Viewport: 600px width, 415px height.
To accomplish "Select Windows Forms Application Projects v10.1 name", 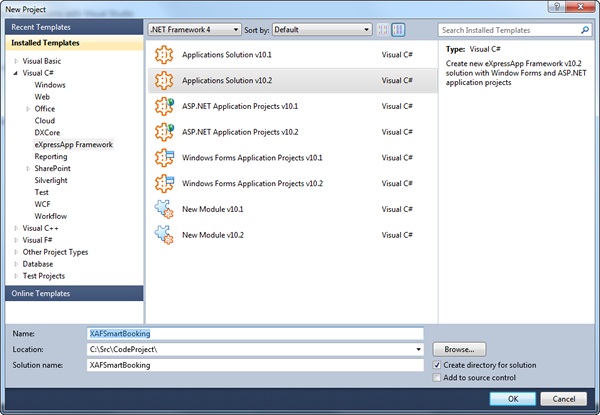I will point(252,158).
